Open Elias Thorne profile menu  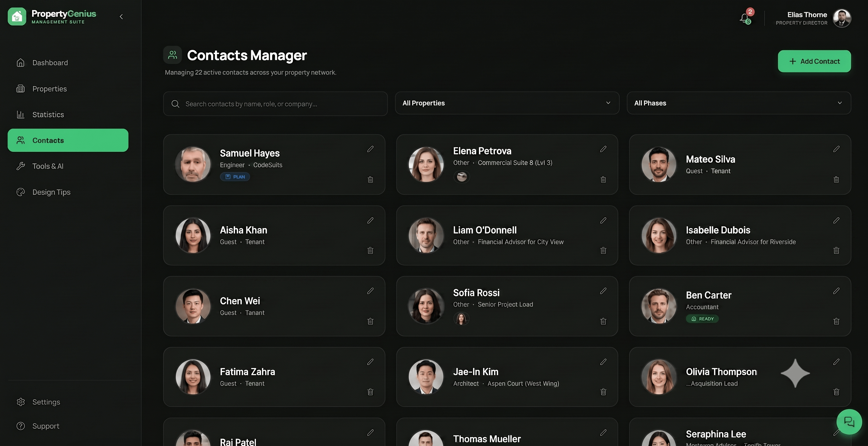tap(813, 18)
